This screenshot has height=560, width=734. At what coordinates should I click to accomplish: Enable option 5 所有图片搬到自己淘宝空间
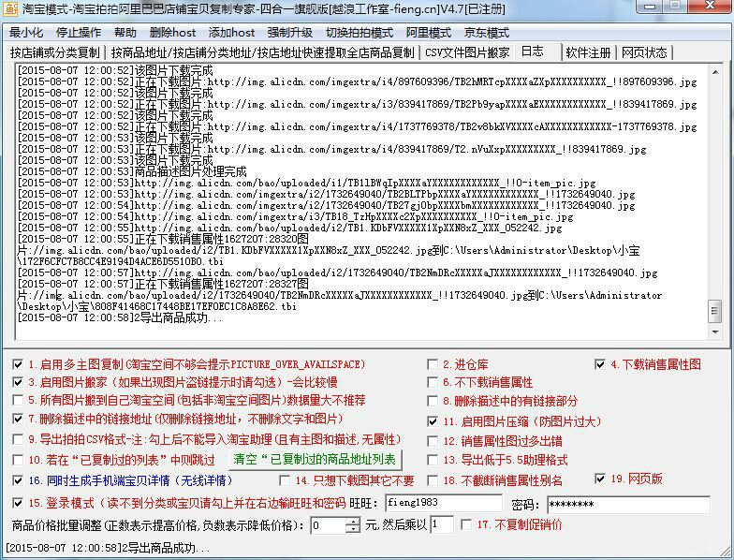point(18,401)
